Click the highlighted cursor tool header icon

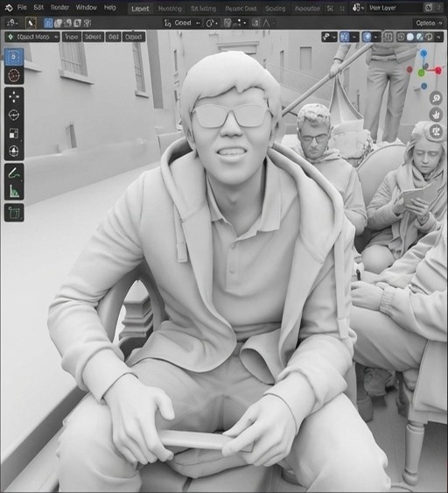coord(31,23)
